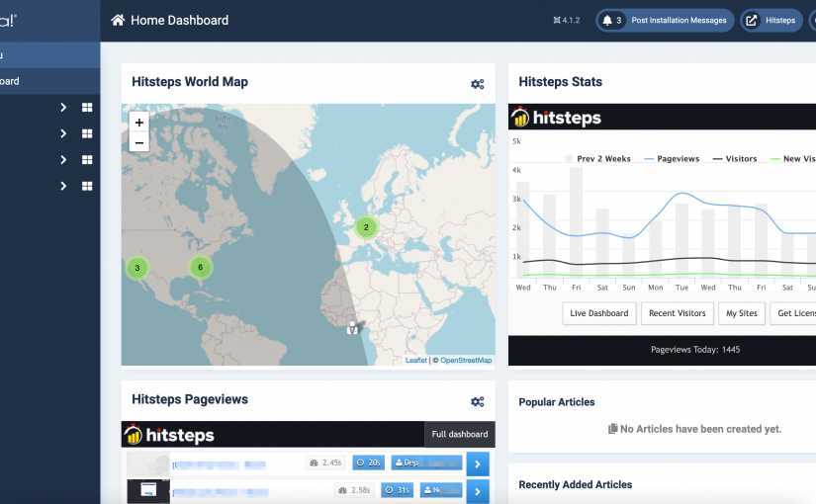The width and height of the screenshot is (816, 504).
Task: Click the 2.45s load time badge
Action: 325,462
